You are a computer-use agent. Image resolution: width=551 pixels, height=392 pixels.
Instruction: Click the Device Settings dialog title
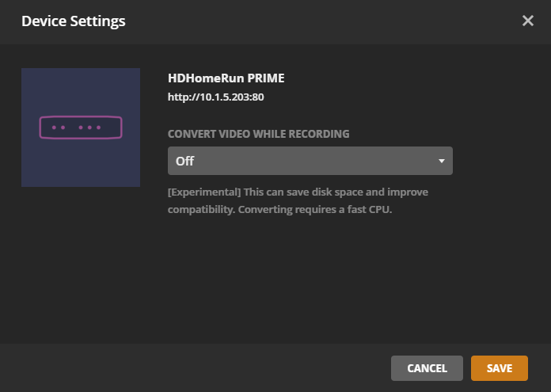[73, 21]
